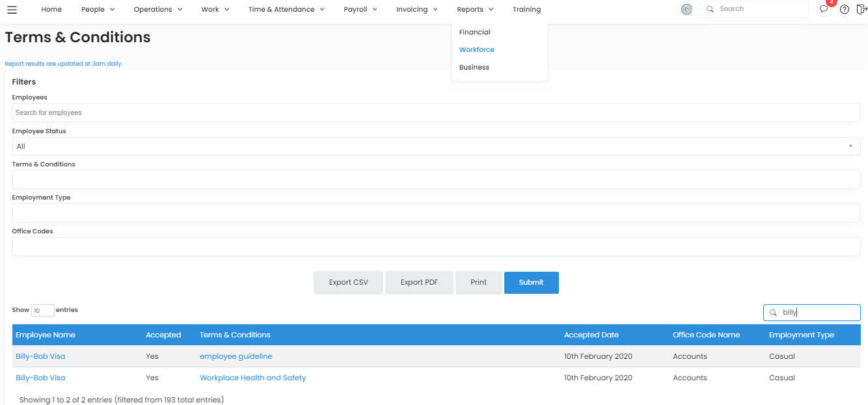Select Workforce from the Reports menu
The height and width of the screenshot is (405, 868).
coord(476,49)
